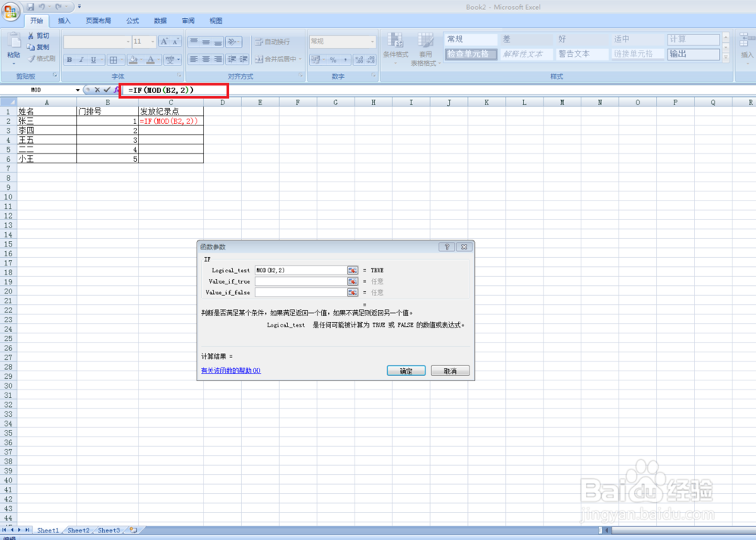Click the comma style icon

(x=345, y=60)
